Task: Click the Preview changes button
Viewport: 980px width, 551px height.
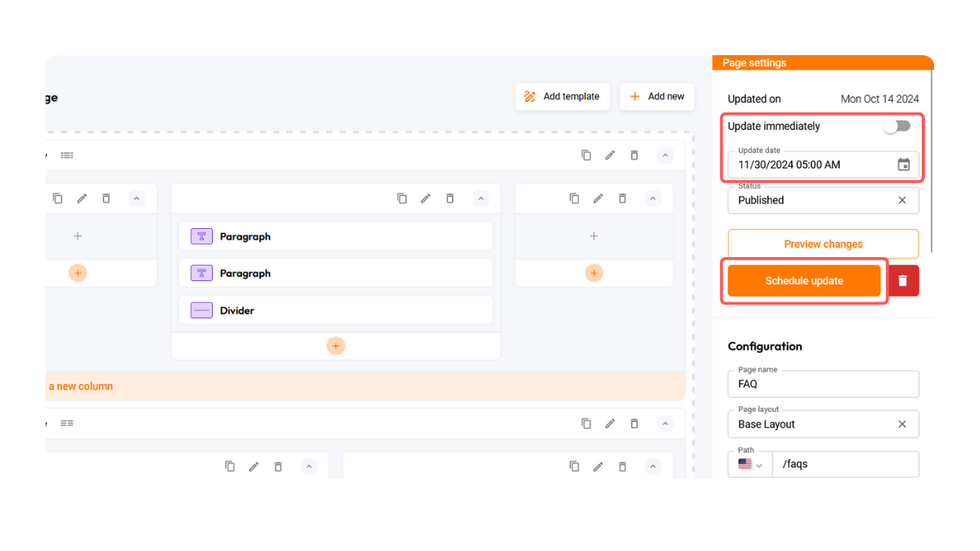Action: (x=823, y=244)
